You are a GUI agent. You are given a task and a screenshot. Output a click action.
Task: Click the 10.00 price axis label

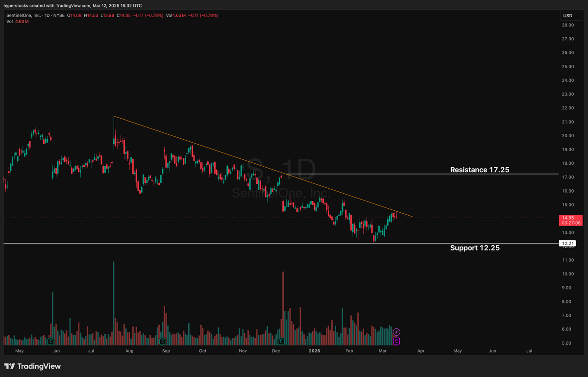pyautogui.click(x=568, y=274)
